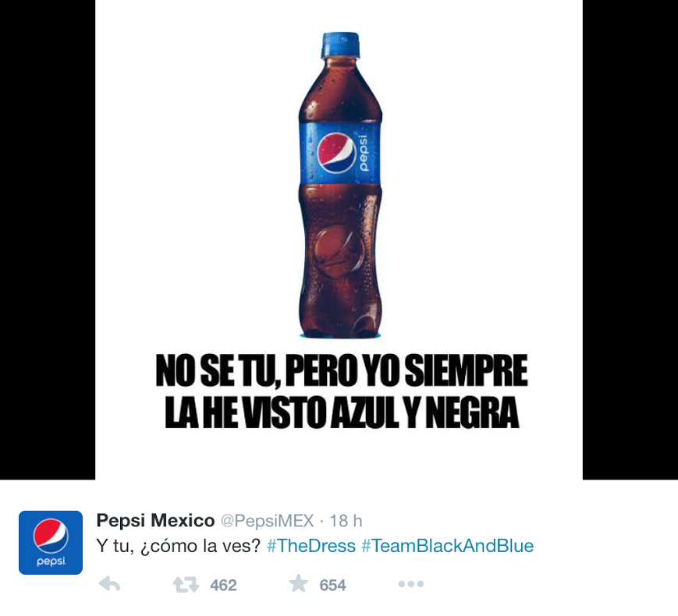The height and width of the screenshot is (616, 678).
Task: Click the Pepsi globe logo on the bottle label
Action: (x=336, y=153)
